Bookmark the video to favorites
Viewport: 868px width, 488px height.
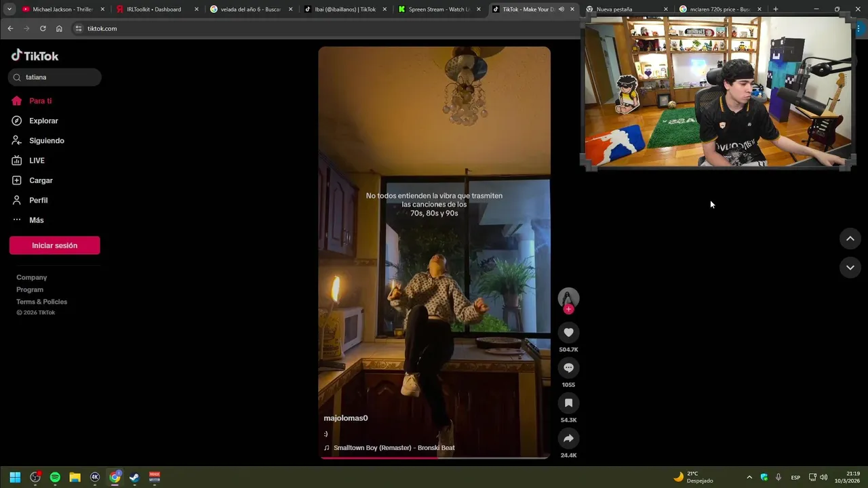[568, 403]
